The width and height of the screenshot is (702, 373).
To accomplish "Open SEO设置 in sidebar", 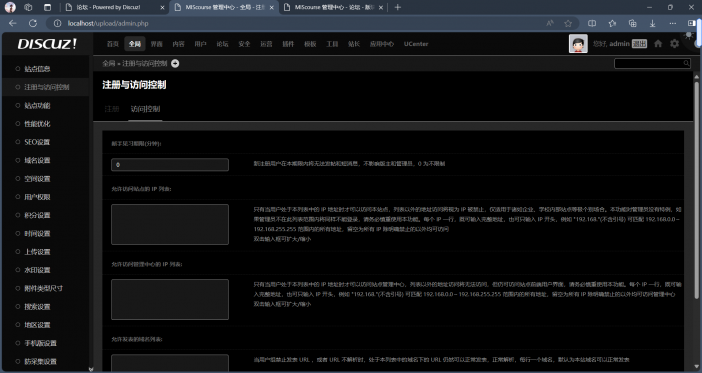I will click(37, 142).
